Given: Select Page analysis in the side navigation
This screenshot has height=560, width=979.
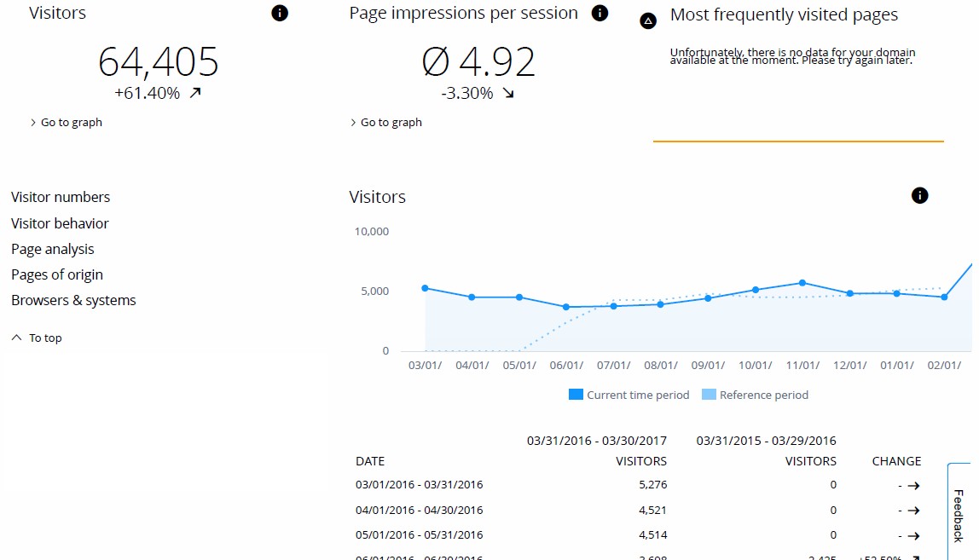Looking at the screenshot, I should [x=53, y=249].
